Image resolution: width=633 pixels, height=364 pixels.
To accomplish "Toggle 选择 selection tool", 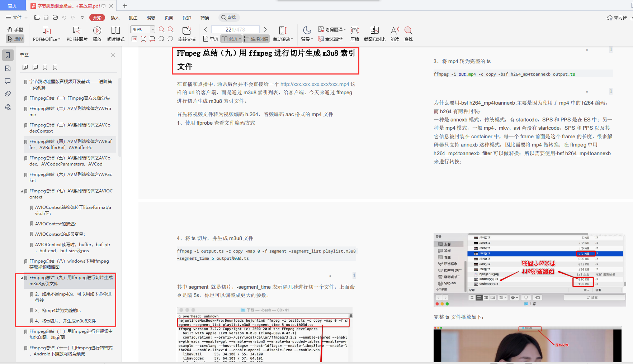I will [x=15, y=39].
